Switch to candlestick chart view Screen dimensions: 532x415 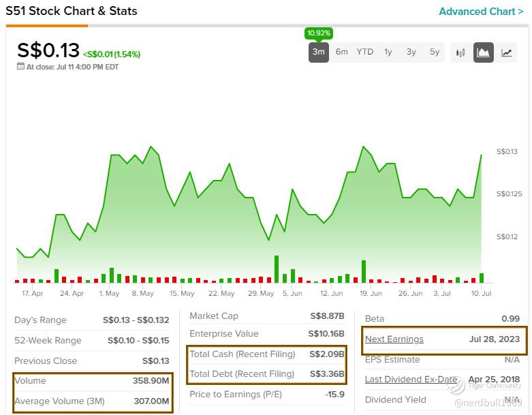click(461, 52)
